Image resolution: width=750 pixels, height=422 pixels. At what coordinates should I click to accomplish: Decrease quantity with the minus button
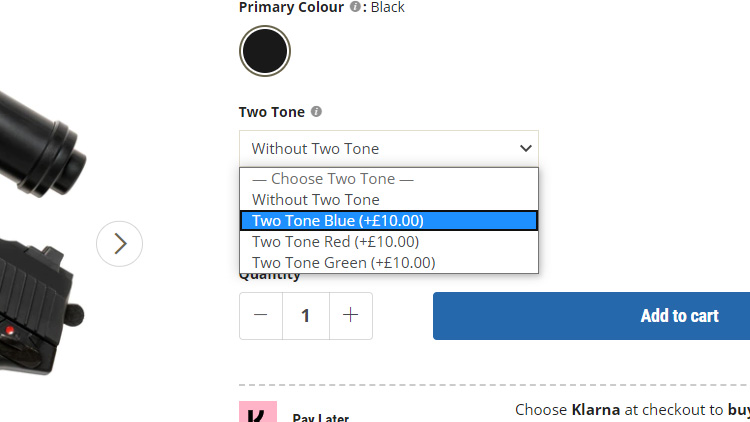pyautogui.click(x=261, y=315)
